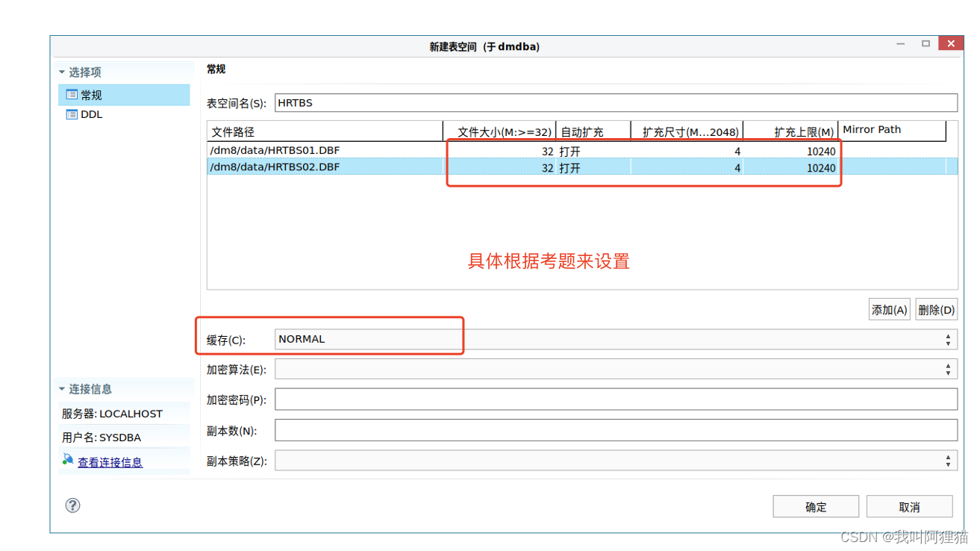Click the Mirror Path column header
The image size is (980, 551).
[x=893, y=131]
